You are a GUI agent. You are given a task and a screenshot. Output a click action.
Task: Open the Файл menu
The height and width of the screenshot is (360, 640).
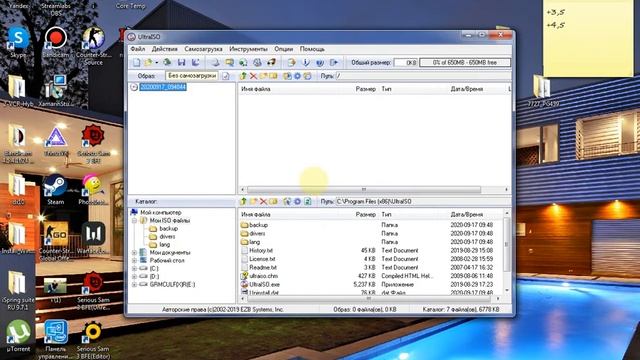[x=138, y=49]
